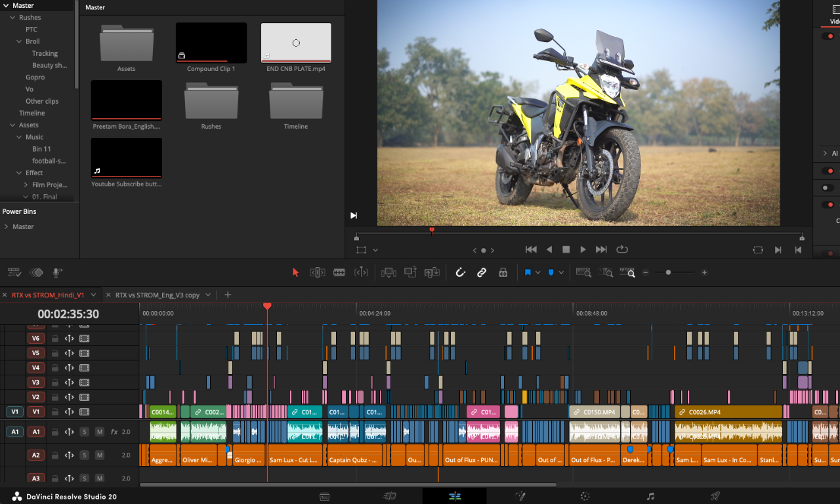Click the blue Flag icon
840x504 pixels.
point(527,272)
